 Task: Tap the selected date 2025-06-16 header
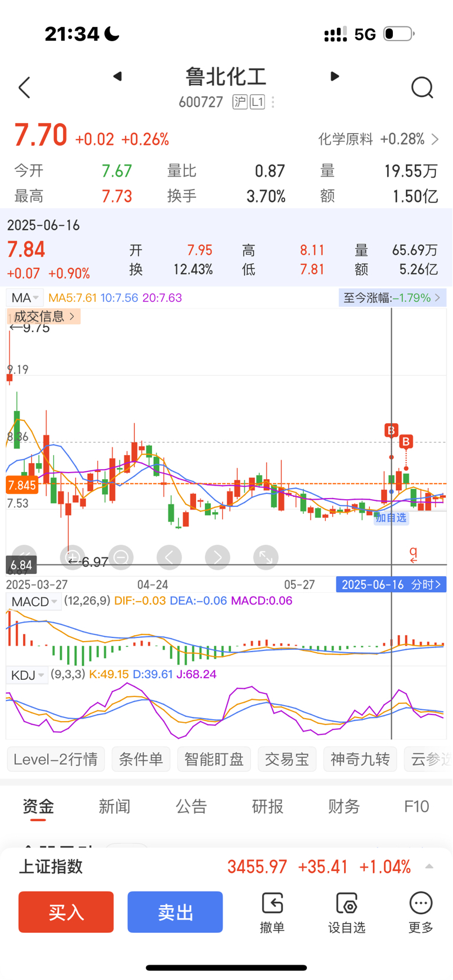(44, 225)
